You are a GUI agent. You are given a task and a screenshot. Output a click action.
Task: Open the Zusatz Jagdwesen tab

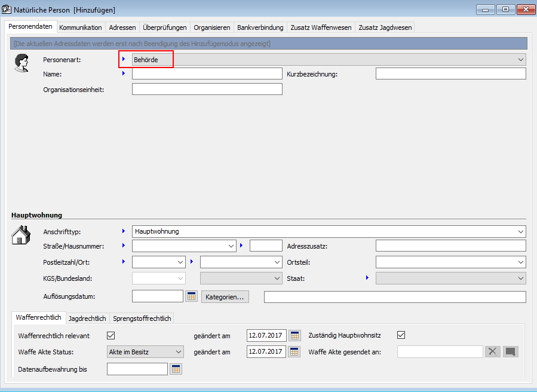point(385,27)
